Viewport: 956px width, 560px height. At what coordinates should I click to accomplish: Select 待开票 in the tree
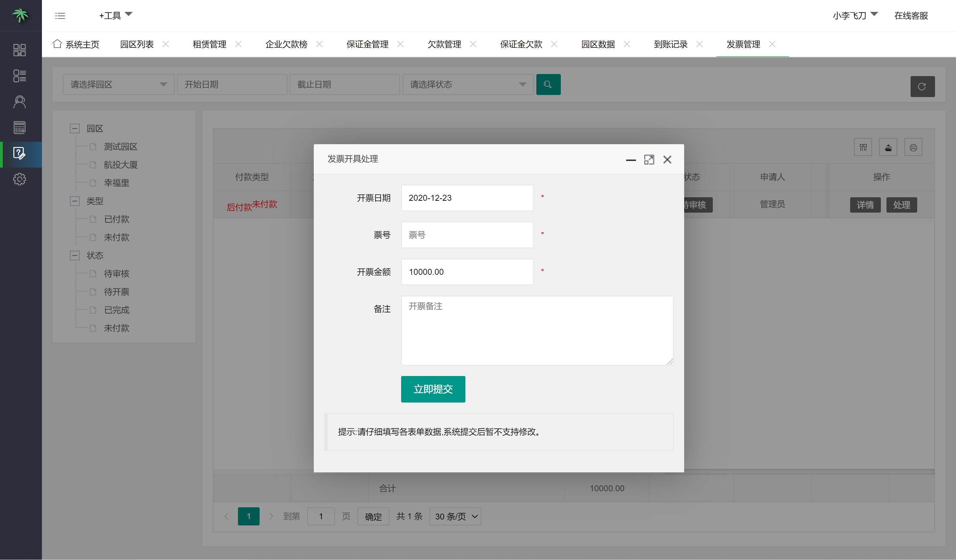coord(116,292)
